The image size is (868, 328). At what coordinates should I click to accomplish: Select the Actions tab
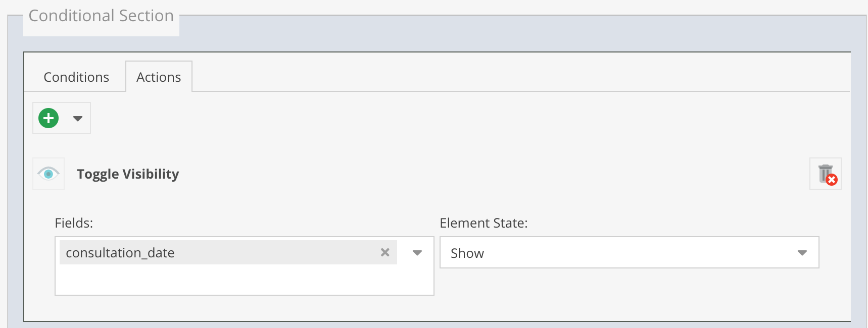click(159, 77)
